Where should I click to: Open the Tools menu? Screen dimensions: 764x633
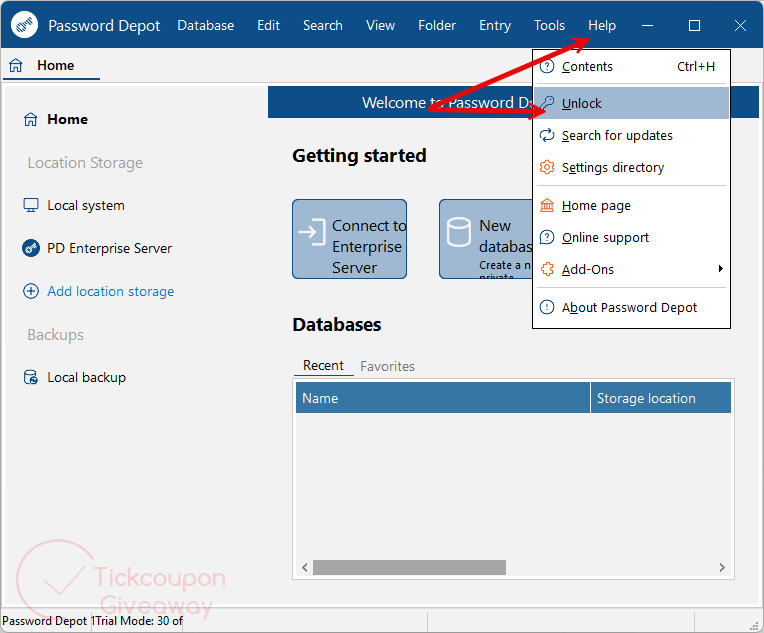550,25
